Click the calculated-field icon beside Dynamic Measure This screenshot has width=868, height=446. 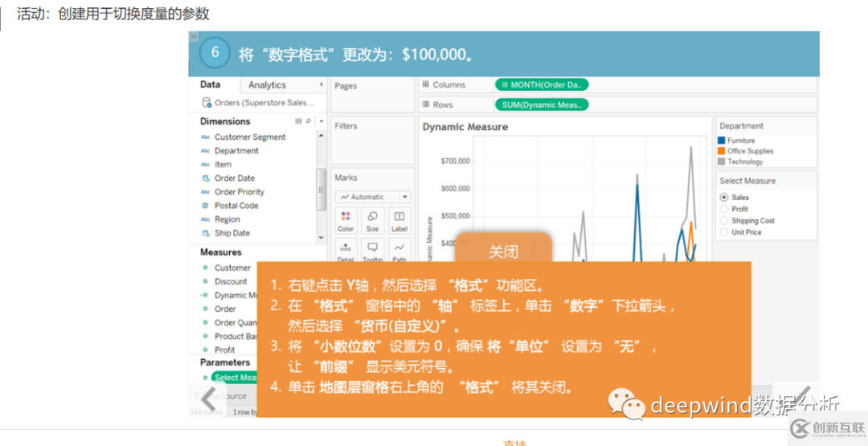click(206, 296)
